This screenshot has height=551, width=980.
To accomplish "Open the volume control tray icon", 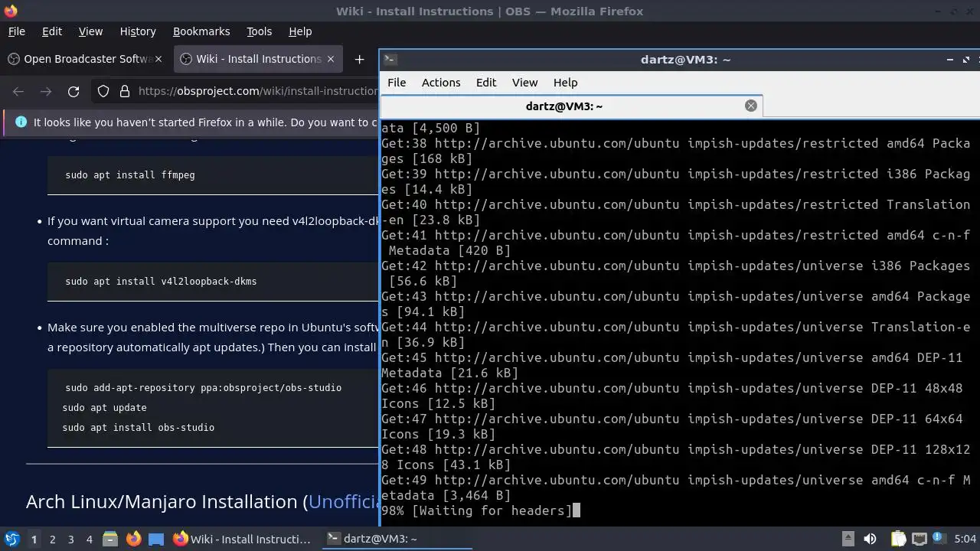I will click(870, 539).
